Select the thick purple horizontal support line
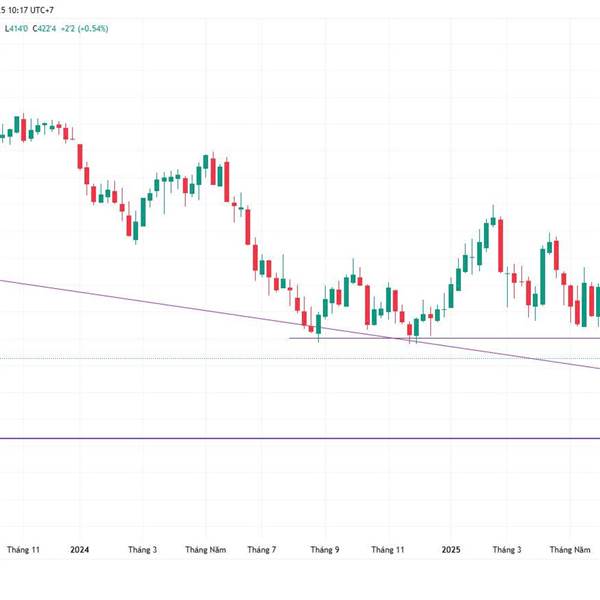Image resolution: width=600 pixels, height=600 pixels. (300, 439)
